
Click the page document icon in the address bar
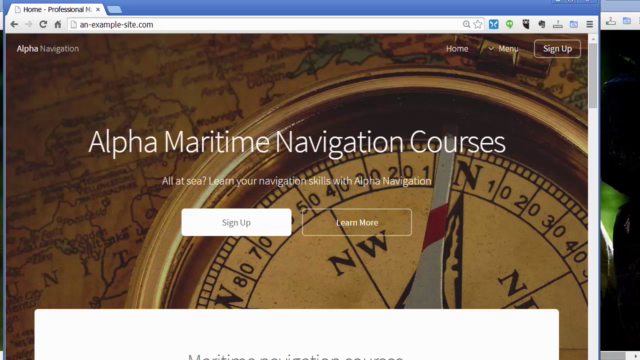[x=73, y=24]
